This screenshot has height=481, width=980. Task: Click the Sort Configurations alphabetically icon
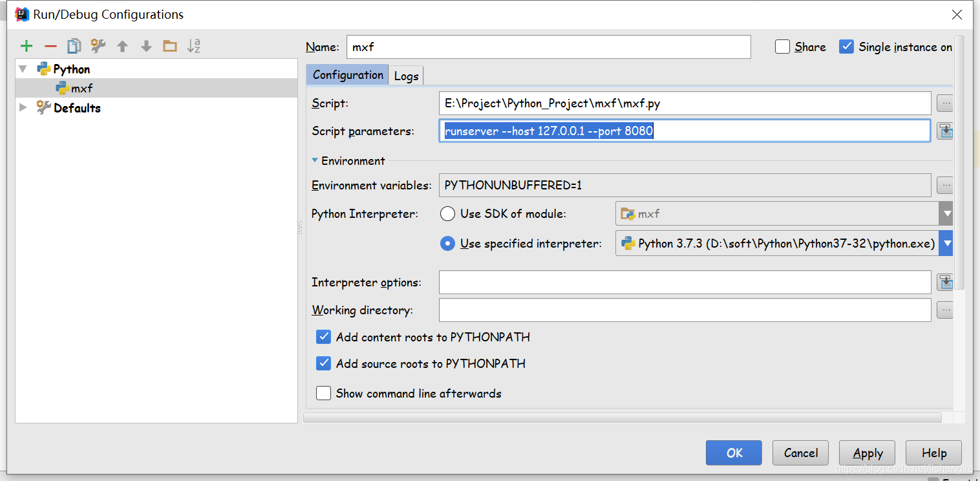click(194, 46)
